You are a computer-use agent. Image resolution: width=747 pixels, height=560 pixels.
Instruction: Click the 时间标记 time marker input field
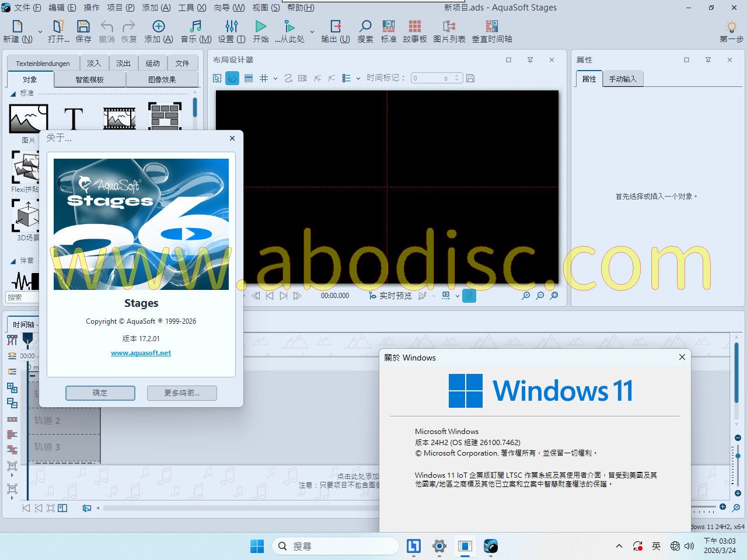(x=431, y=78)
